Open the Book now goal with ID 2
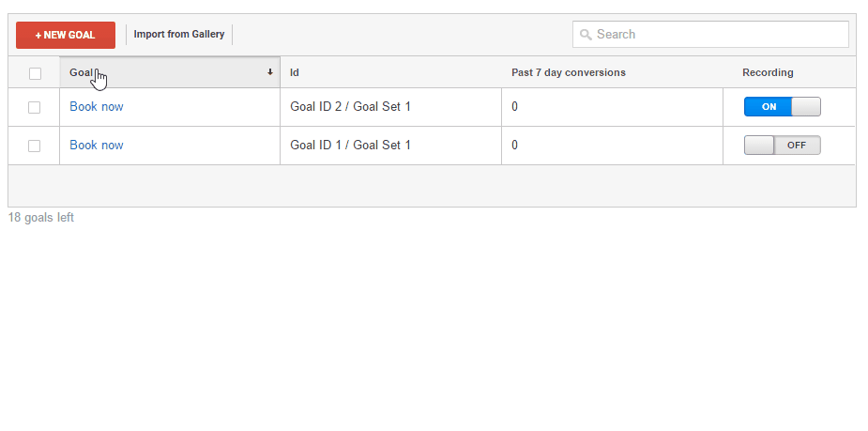This screenshot has width=868, height=431. pos(97,107)
